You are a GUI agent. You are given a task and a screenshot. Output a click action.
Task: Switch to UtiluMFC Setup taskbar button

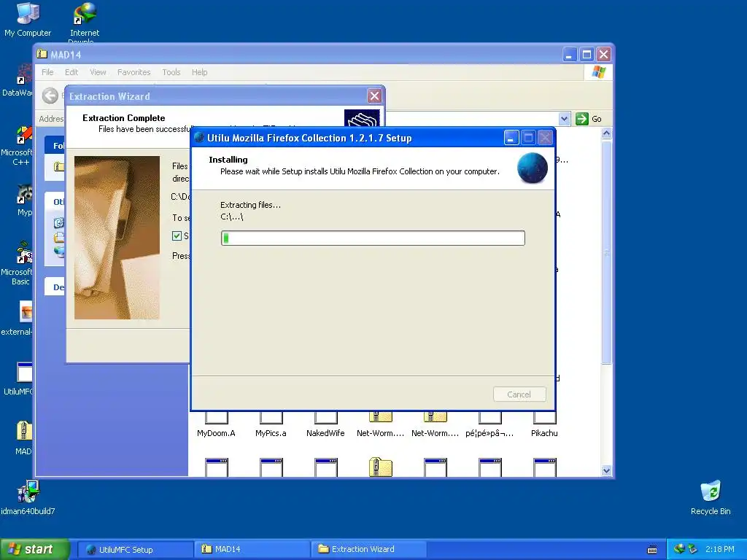[x=135, y=550]
